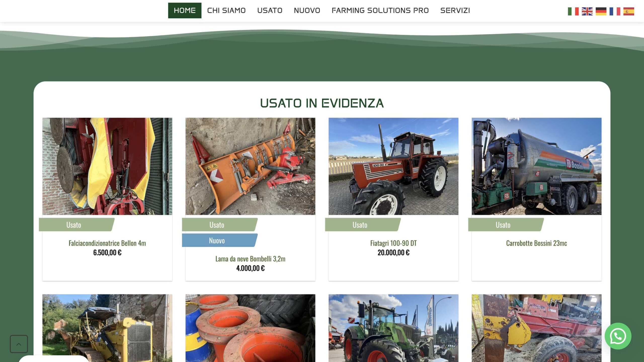Switch site to French flag
Screen dimensions: 644x362
click(x=615, y=11)
